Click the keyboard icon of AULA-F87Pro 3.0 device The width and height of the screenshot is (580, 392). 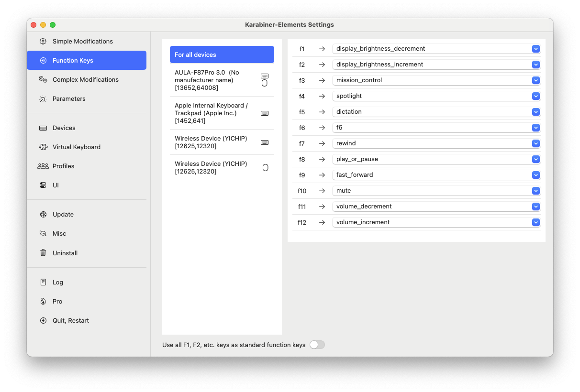[265, 76]
